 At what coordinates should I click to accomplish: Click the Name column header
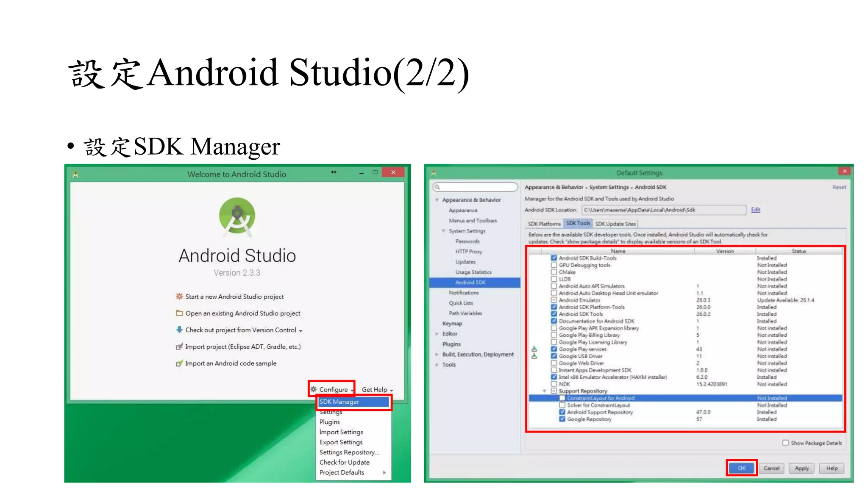tap(618, 251)
